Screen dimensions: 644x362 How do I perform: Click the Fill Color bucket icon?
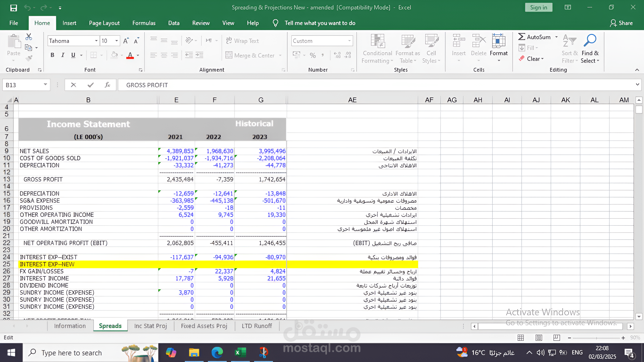115,55
